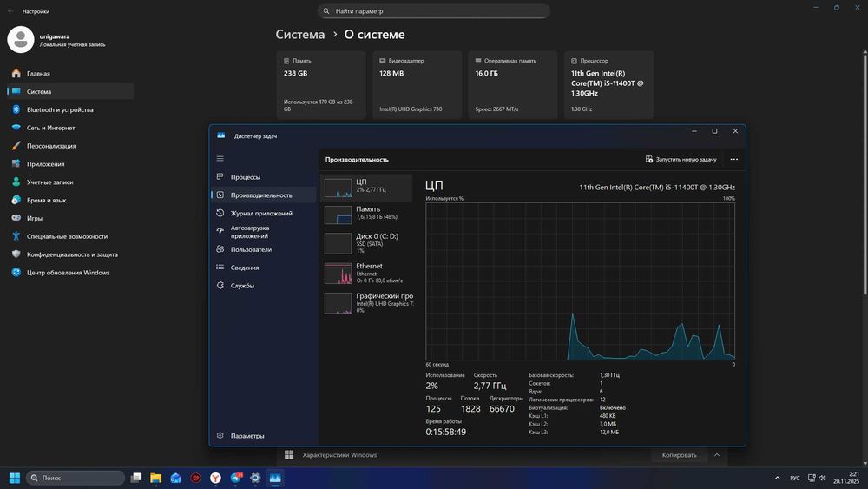This screenshot has width=868, height=489.
Task: Click the 66670 Дескрипторы value
Action: point(502,409)
